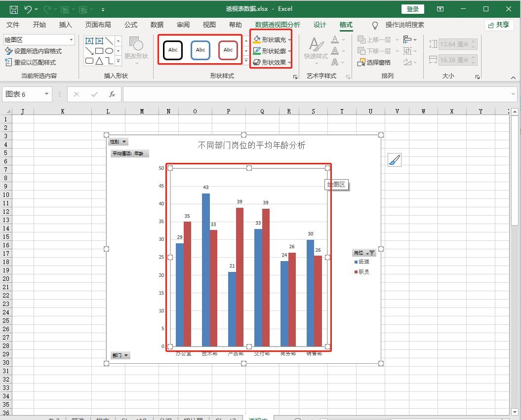This screenshot has height=420, width=521.
Task: Expand the 部门 field filter on chart
Action: (120, 355)
